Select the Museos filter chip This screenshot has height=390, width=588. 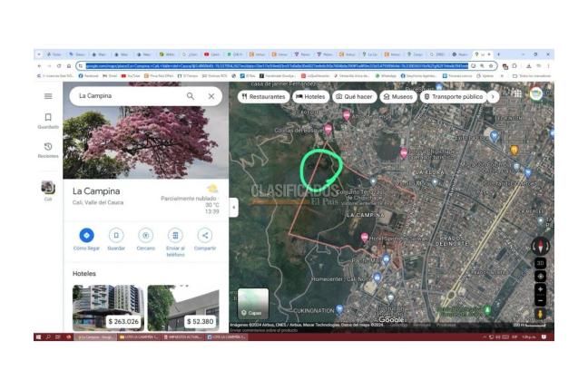coord(398,95)
